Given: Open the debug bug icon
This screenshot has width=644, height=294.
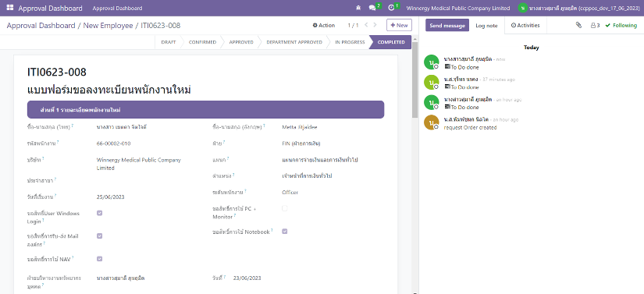Looking at the screenshot, I should [358, 8].
